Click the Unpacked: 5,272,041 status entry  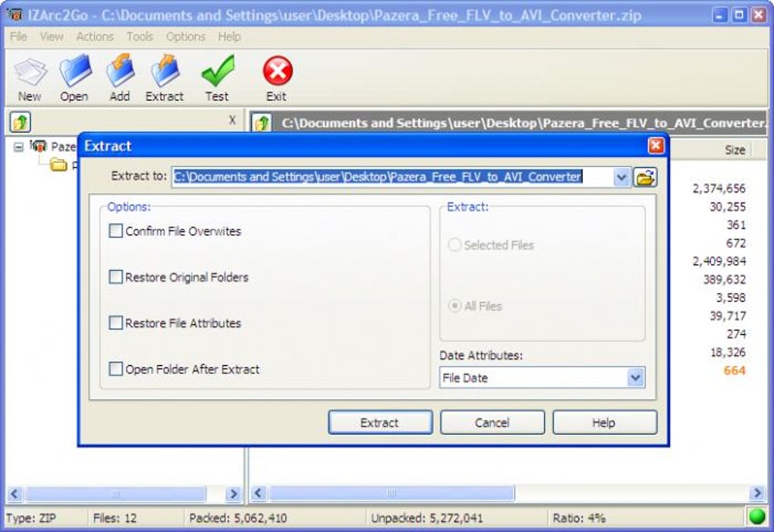pos(426,518)
